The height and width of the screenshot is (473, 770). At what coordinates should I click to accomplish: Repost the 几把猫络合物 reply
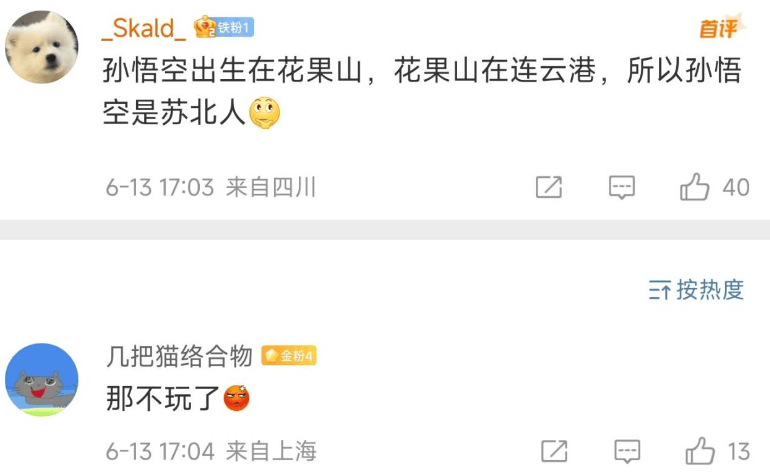[x=554, y=451]
